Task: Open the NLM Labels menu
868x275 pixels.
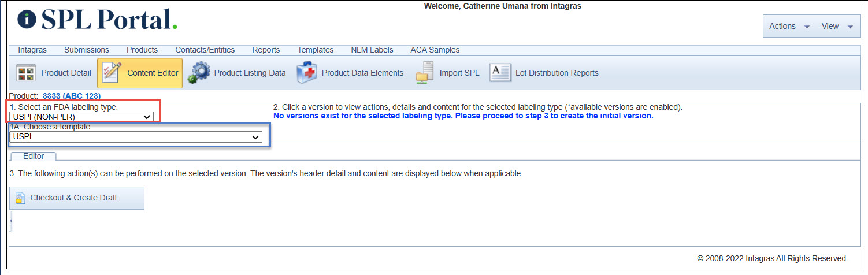Action: [372, 50]
